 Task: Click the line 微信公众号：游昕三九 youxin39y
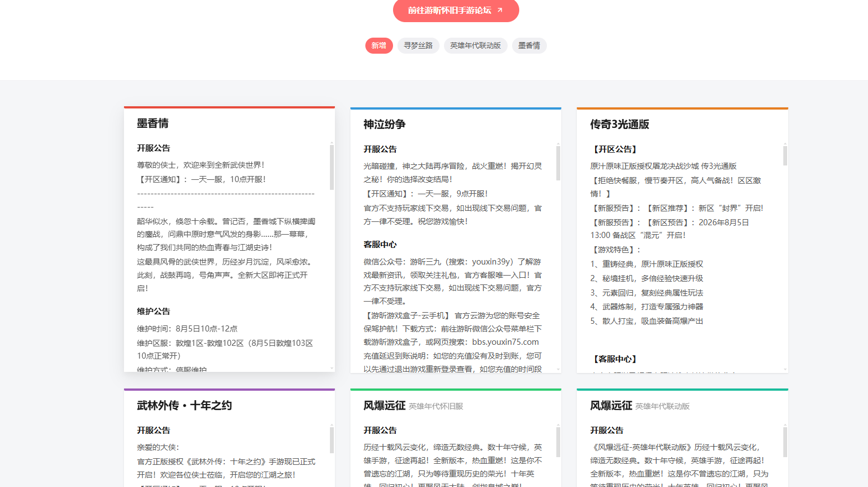click(452, 262)
